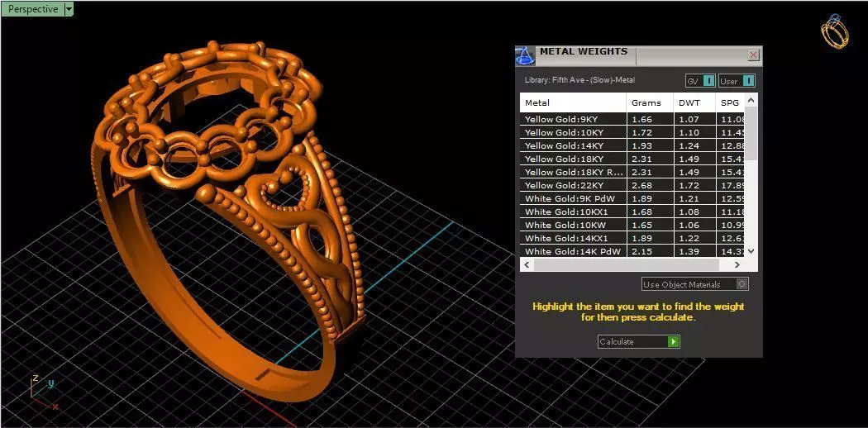The height and width of the screenshot is (428, 868).
Task: Click the vertical scrollbar thumb in metals table
Action: pyautogui.click(x=751, y=133)
